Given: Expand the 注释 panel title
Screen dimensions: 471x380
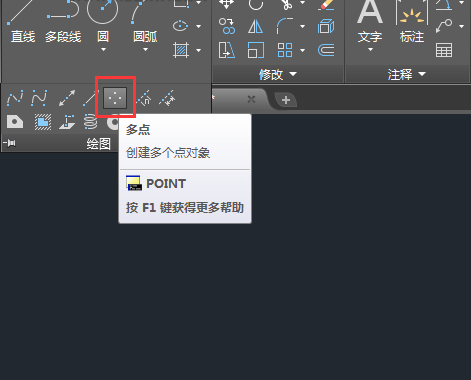Looking at the screenshot, I should pos(407,74).
